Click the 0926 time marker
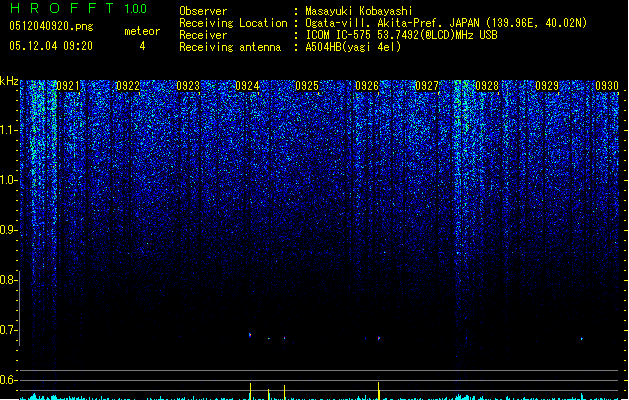The width and height of the screenshot is (629, 400). [x=367, y=86]
